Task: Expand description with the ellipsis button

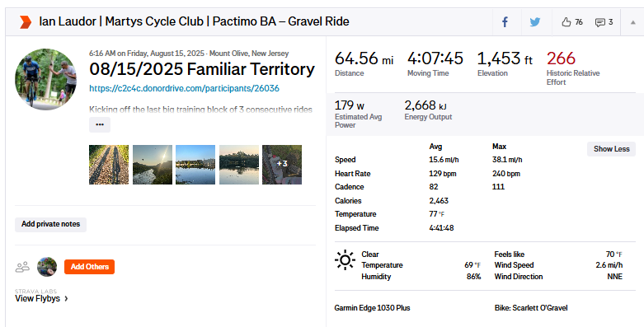Action: pos(100,124)
